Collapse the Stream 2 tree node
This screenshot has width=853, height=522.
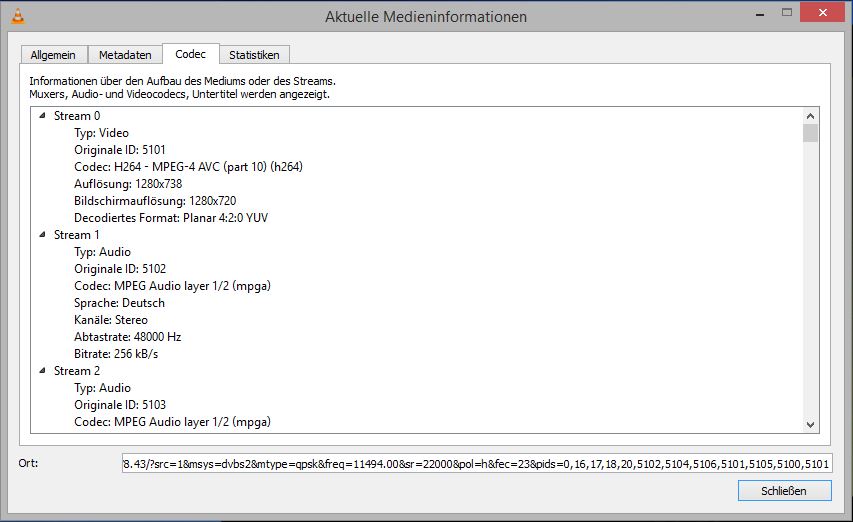42,371
